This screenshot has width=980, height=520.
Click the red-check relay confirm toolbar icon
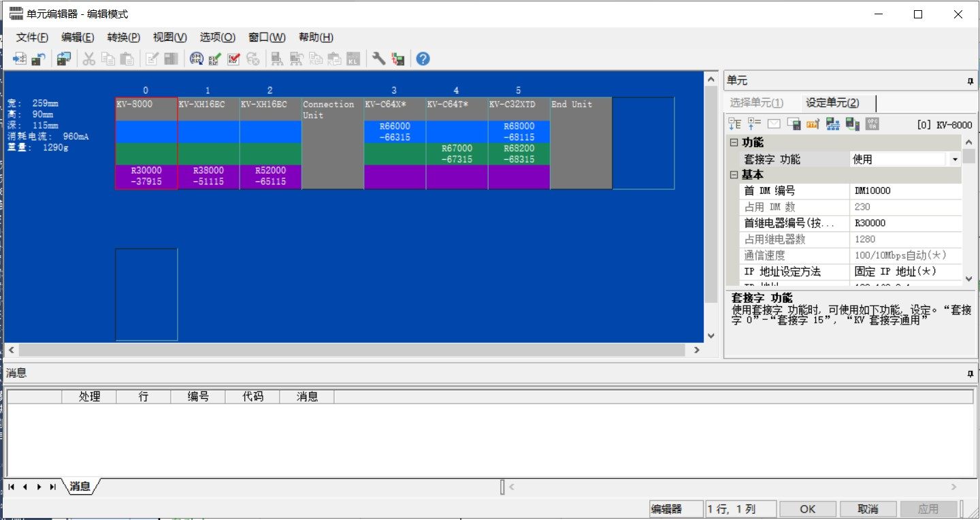click(232, 59)
